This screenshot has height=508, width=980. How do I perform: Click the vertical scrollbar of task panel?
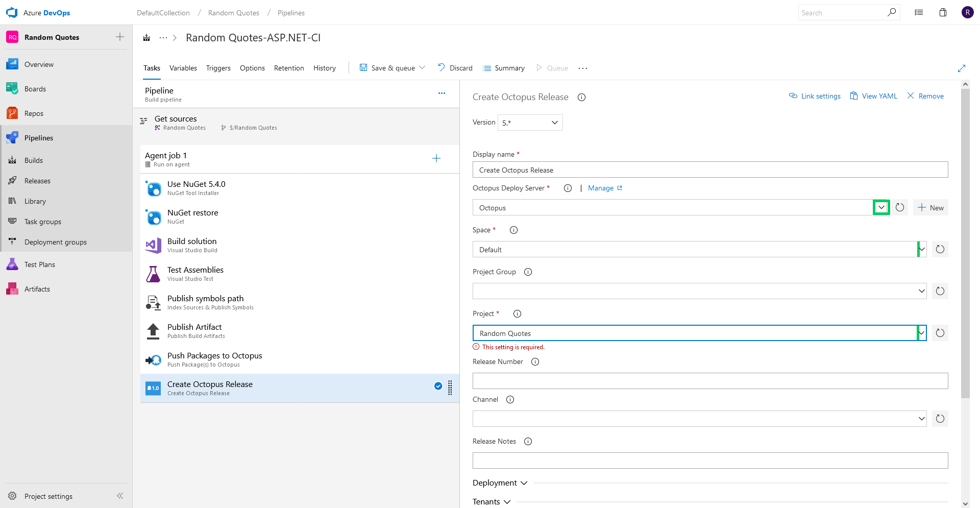point(965,243)
